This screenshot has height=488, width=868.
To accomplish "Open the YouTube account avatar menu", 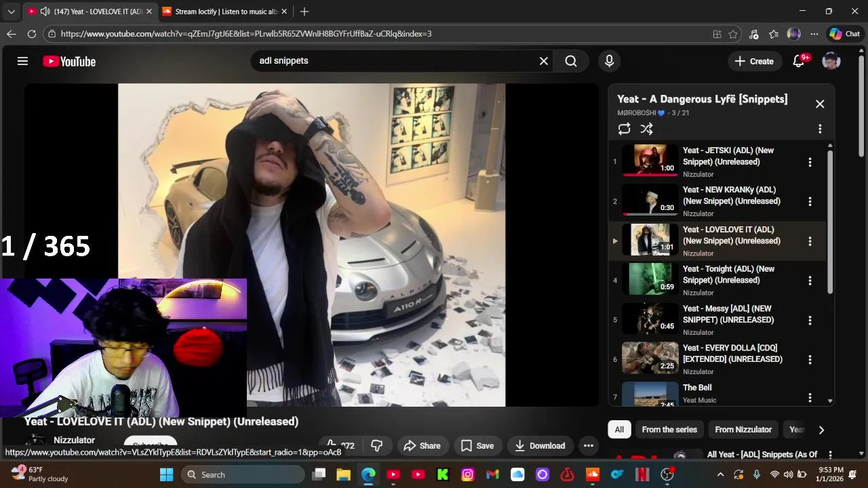I will pos(831,61).
